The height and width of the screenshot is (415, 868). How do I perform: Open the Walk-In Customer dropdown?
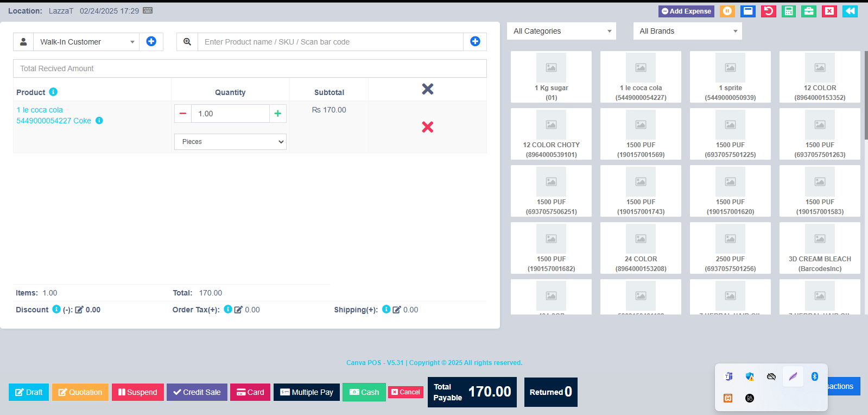point(86,42)
